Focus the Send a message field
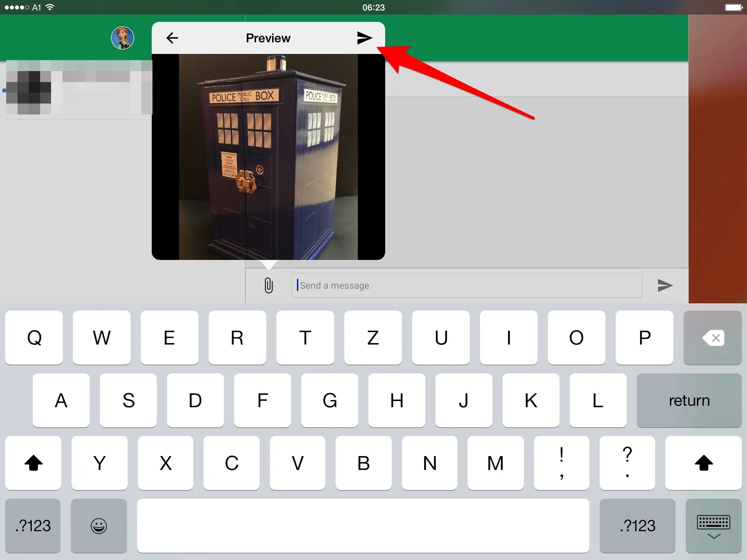747x560 pixels. [x=466, y=285]
